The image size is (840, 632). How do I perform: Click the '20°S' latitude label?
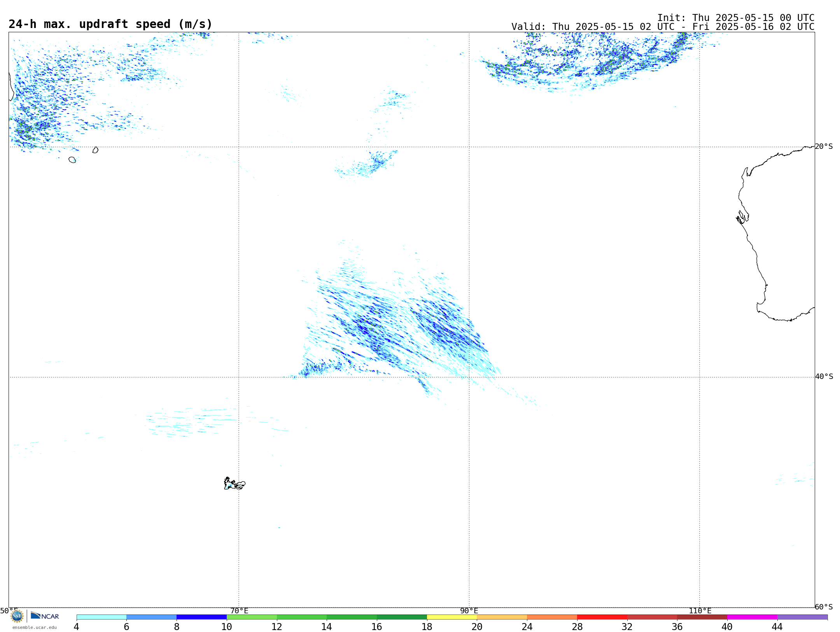(824, 147)
